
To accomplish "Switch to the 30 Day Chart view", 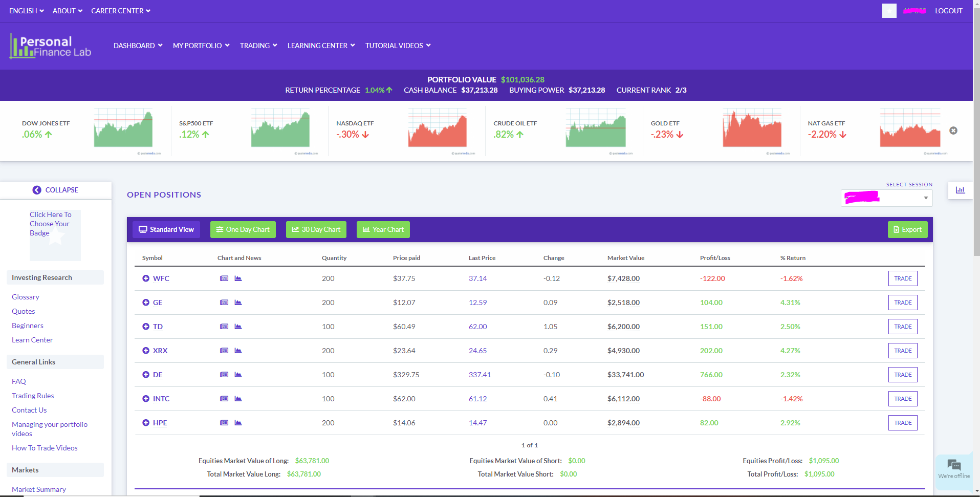I will tap(316, 229).
